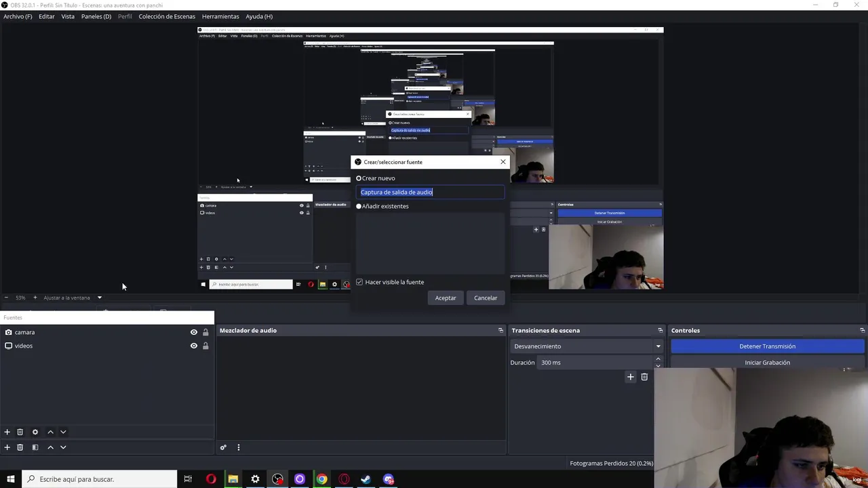Select the camara source row
Screen dimensions: 868x488
(107, 332)
